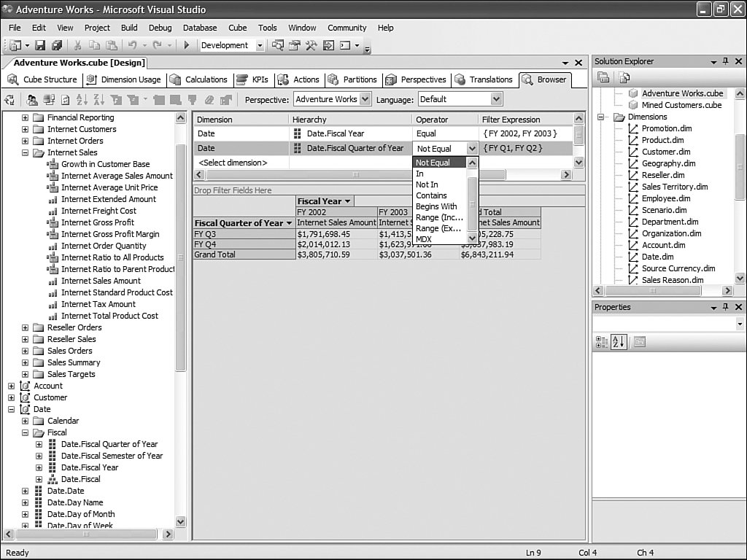Switch to the Perspectives tab
Screen dimensions: 747x560
pyautogui.click(x=418, y=79)
